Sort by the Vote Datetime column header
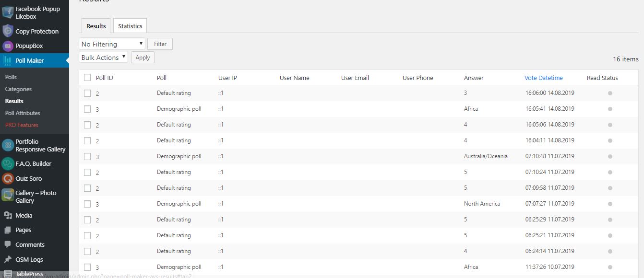 (543, 78)
